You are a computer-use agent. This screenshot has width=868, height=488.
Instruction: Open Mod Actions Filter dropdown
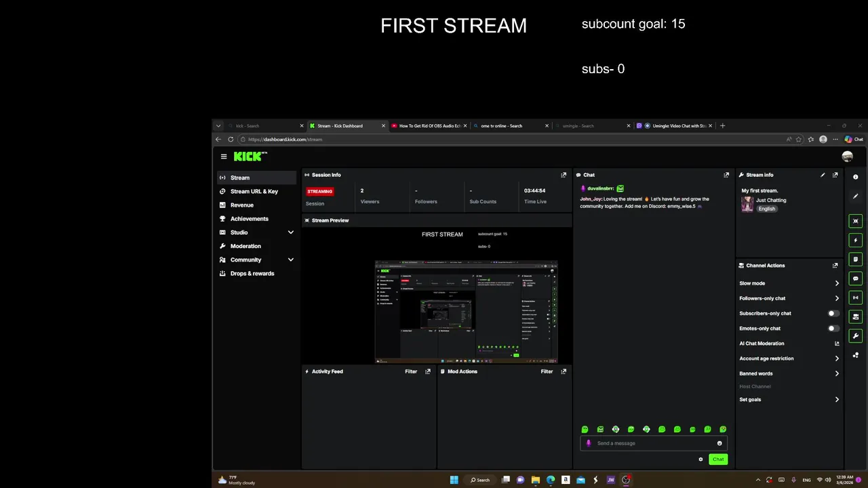tap(547, 371)
